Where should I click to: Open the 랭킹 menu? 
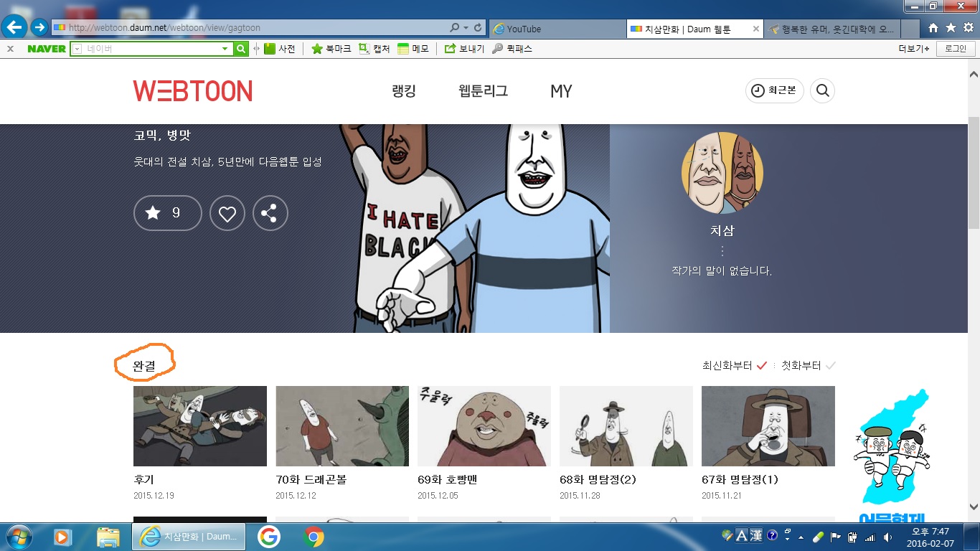click(x=404, y=91)
